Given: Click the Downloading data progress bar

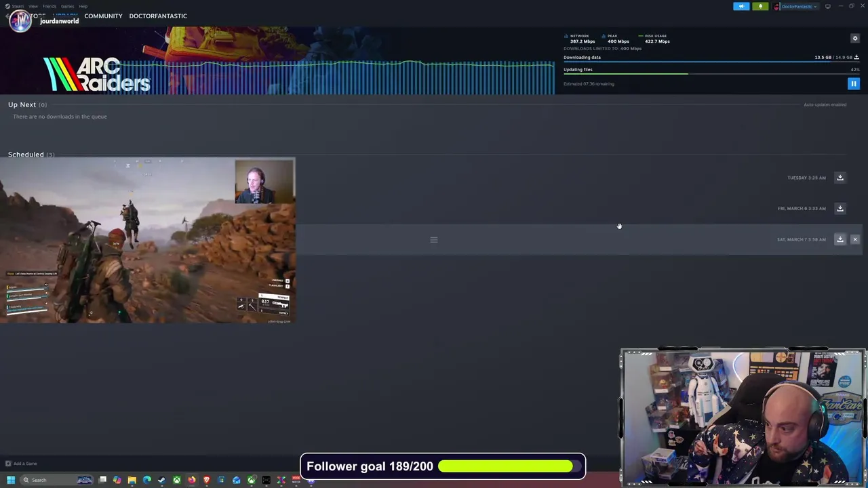Looking at the screenshot, I should click(711, 63).
